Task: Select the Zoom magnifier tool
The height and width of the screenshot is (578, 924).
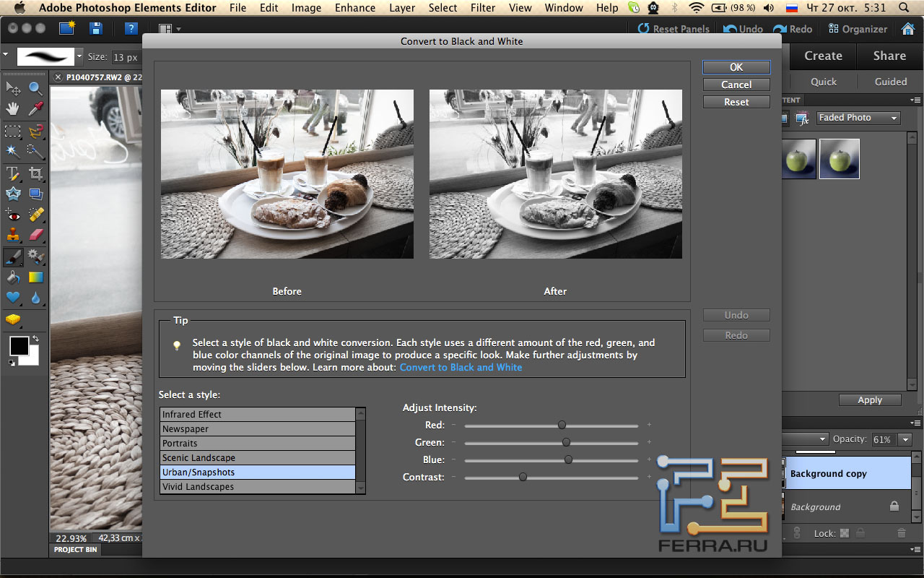Action: (x=35, y=88)
